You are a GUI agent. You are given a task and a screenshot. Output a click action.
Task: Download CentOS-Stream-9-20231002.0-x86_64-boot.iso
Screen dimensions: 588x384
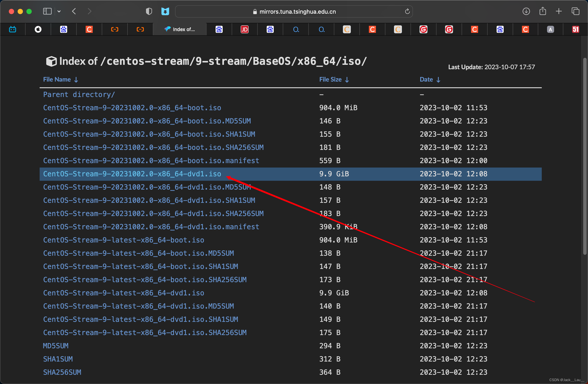coord(132,108)
